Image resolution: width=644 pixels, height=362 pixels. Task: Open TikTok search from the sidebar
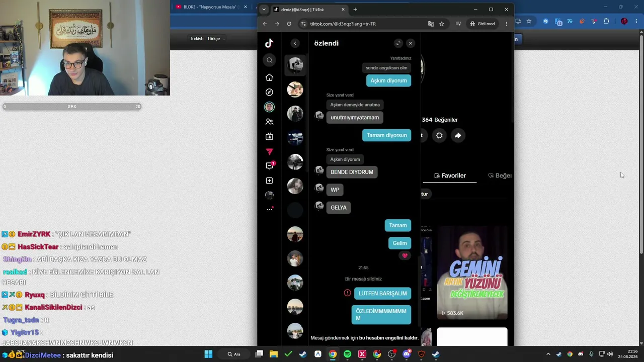tap(269, 60)
